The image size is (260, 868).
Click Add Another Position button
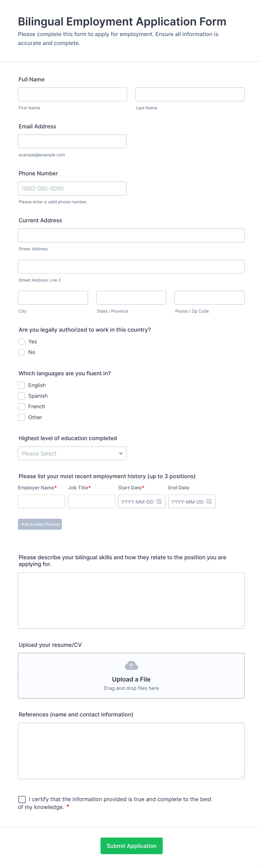pos(40,524)
